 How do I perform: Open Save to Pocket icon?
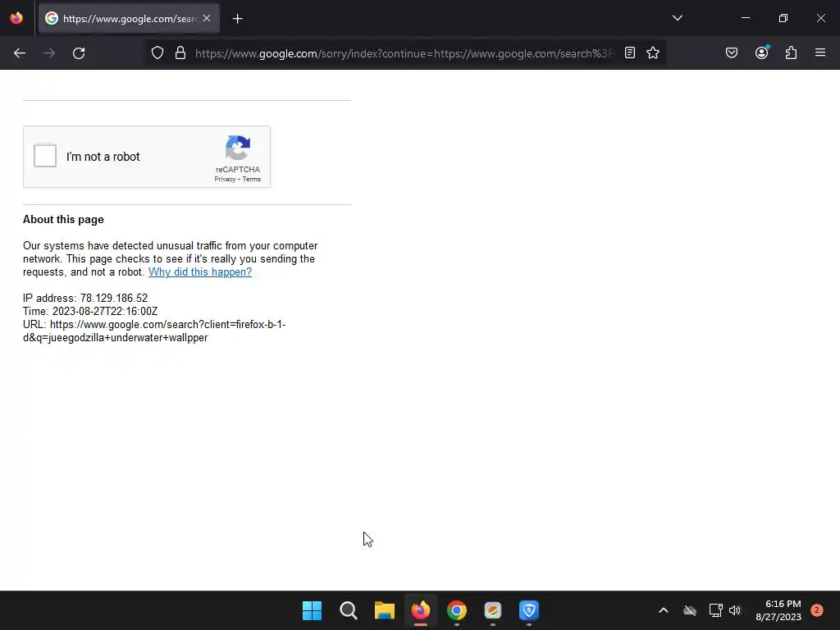coord(732,52)
